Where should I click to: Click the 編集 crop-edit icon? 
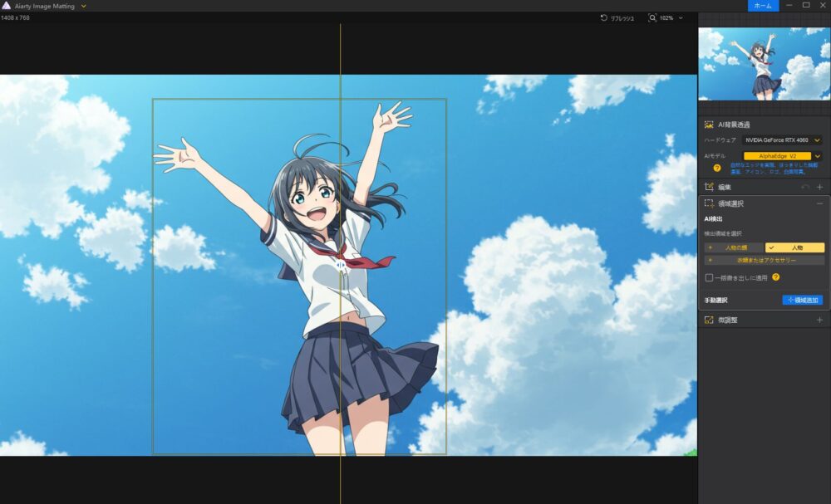pos(709,187)
